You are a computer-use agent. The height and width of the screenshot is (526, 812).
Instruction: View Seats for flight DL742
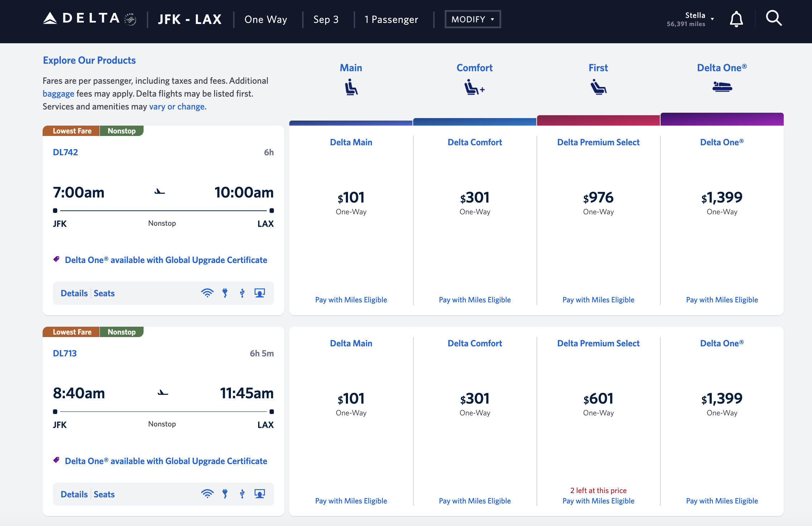pos(104,293)
